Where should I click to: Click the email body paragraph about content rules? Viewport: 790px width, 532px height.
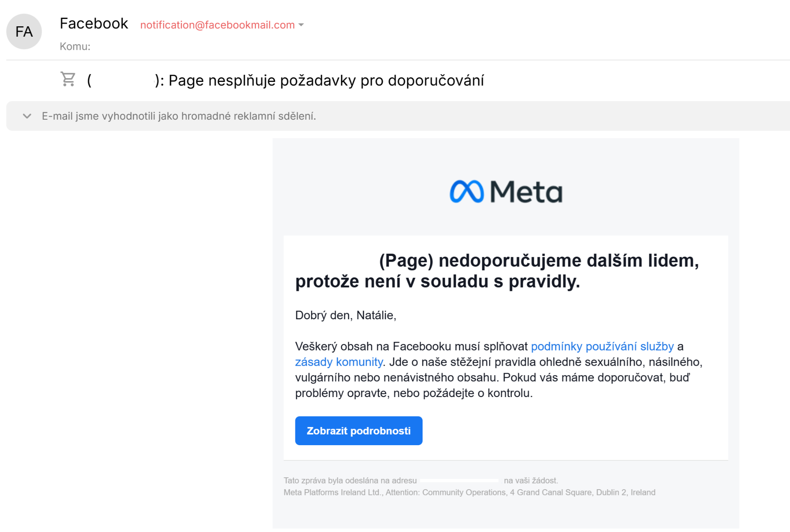pos(499,370)
